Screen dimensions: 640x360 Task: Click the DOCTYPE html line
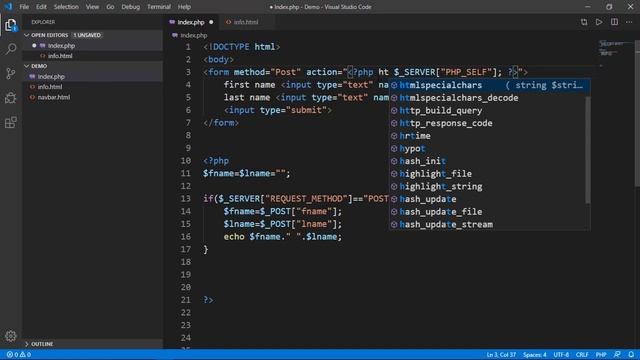coord(242,47)
